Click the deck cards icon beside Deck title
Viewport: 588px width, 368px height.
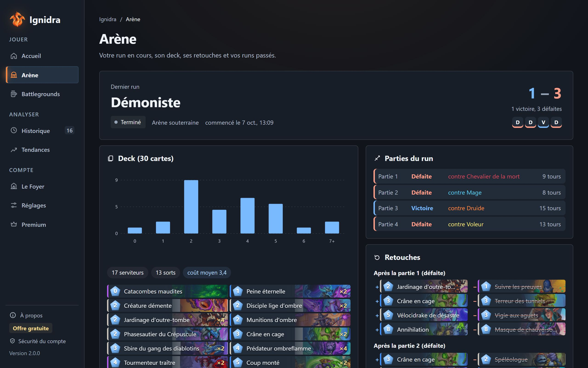(110, 158)
